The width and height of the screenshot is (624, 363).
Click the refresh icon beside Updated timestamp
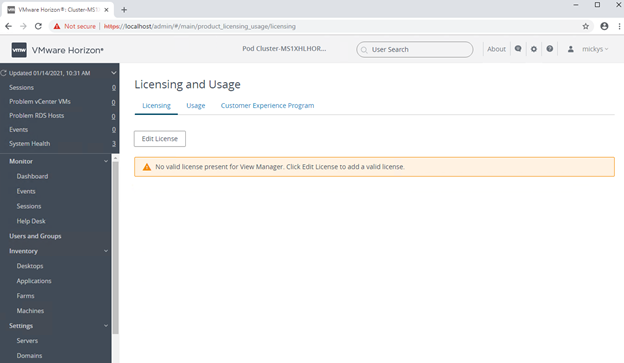[x=4, y=73]
